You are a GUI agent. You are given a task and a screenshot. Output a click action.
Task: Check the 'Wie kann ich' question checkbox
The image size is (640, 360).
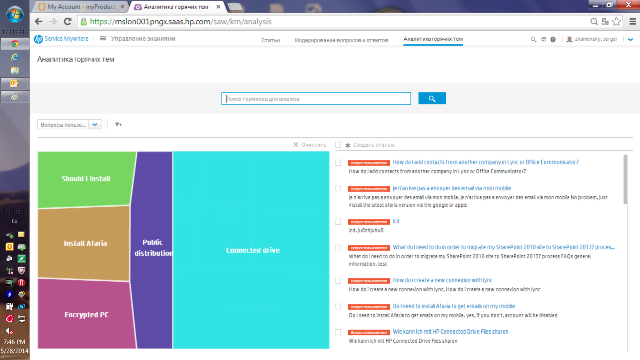click(x=338, y=332)
